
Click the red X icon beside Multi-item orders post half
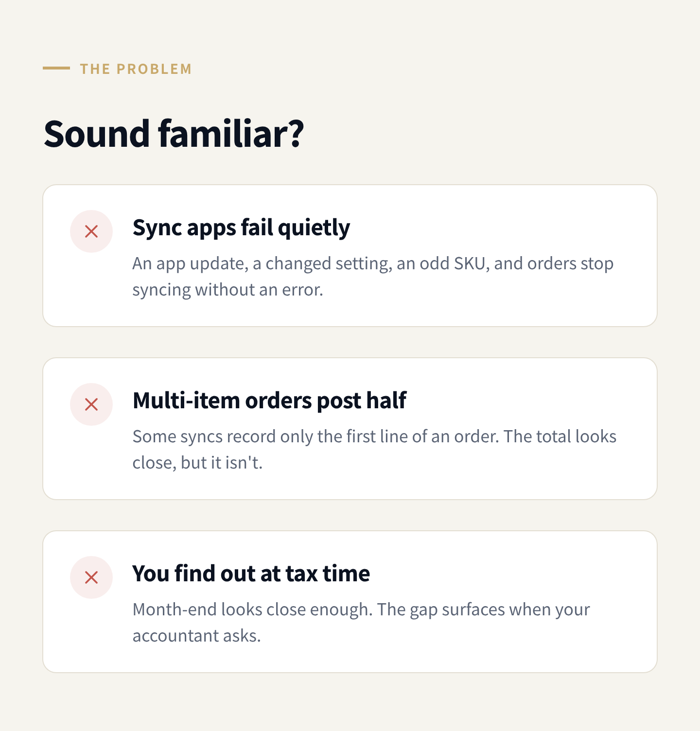pyautogui.click(x=91, y=404)
